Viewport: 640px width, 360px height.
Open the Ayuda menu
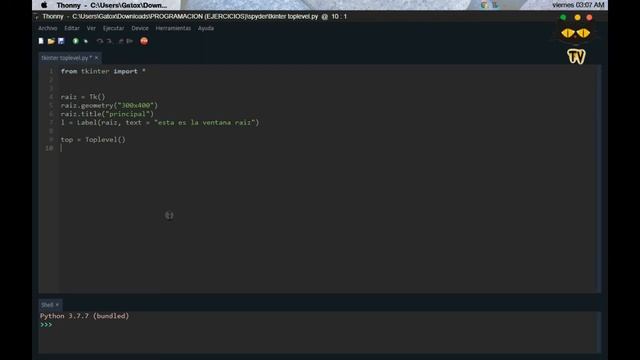[206, 28]
